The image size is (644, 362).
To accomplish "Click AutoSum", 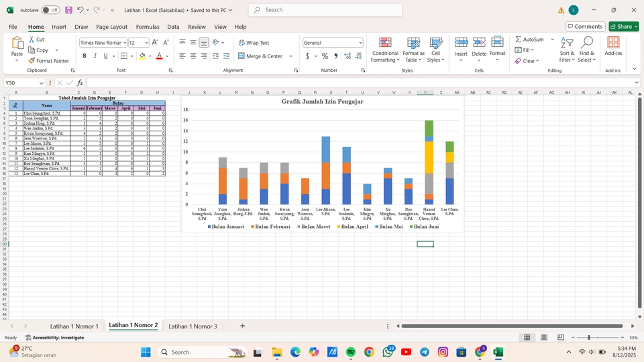I will [530, 40].
